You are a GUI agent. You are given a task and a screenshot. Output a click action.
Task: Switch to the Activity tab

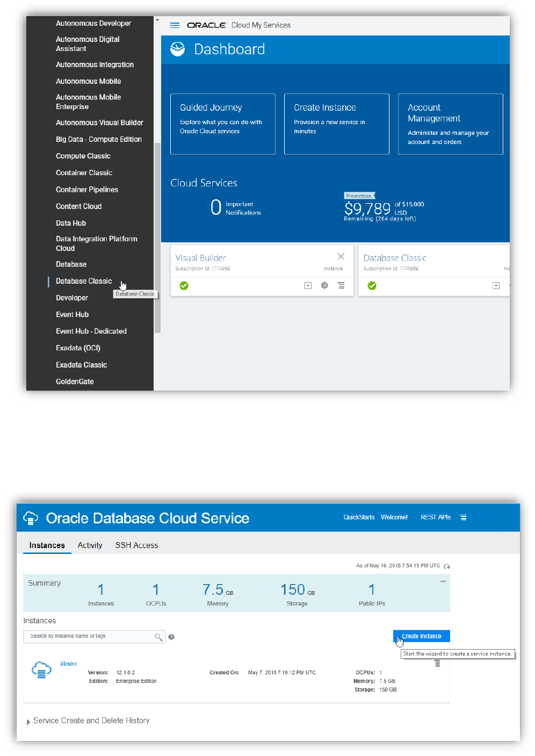coord(90,545)
